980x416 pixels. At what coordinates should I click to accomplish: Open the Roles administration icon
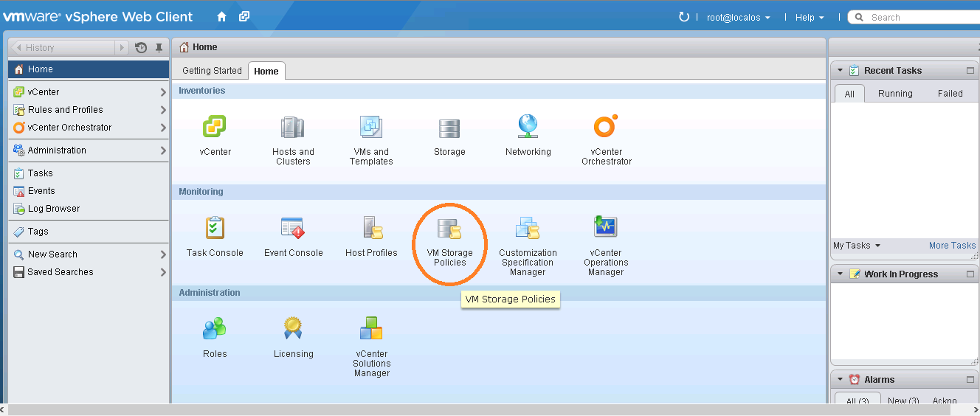click(215, 328)
